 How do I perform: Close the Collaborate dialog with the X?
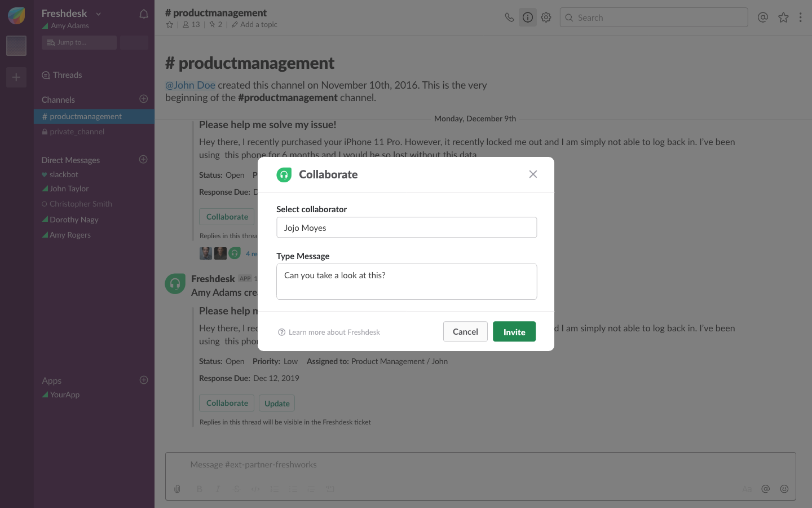tap(533, 174)
